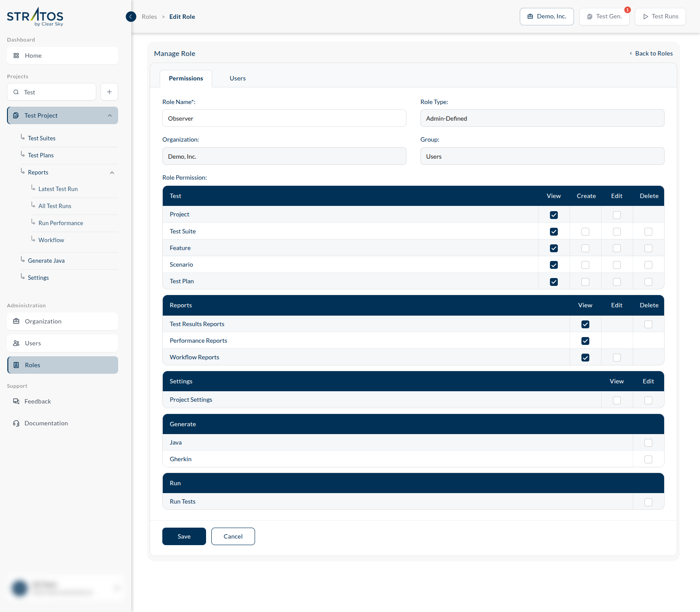Image resolution: width=700 pixels, height=612 pixels.
Task: Click the Documentation headset icon
Action: (16, 423)
